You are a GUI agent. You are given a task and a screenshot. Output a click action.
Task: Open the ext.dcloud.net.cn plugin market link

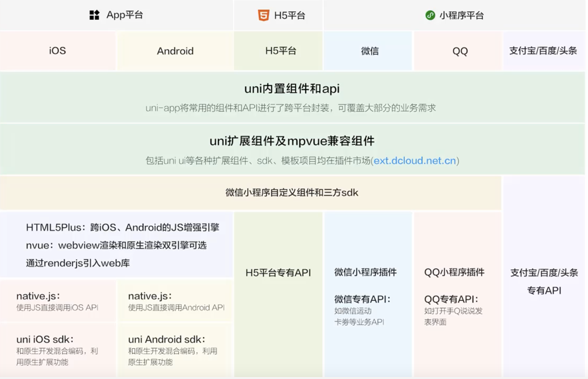(415, 161)
